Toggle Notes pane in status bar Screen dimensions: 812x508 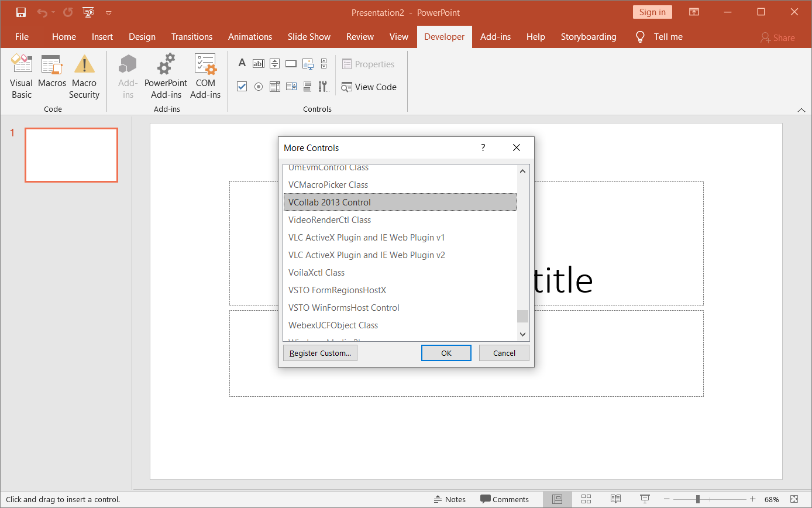[449, 499]
